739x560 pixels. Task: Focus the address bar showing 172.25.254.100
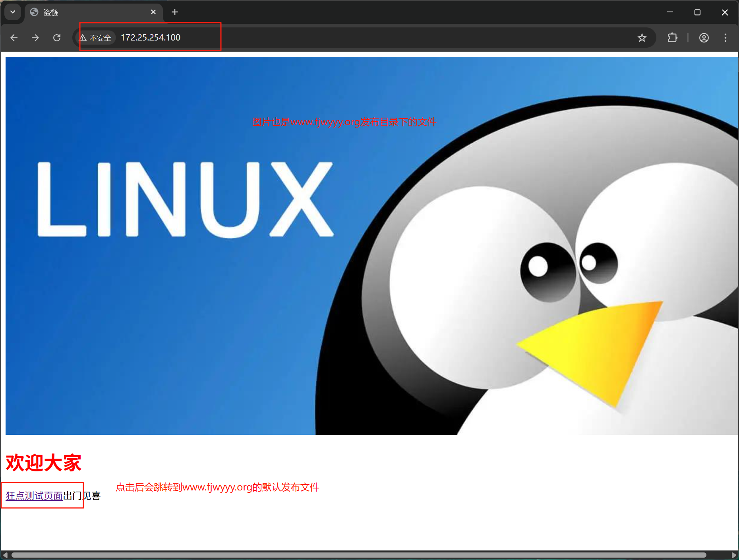click(364, 38)
